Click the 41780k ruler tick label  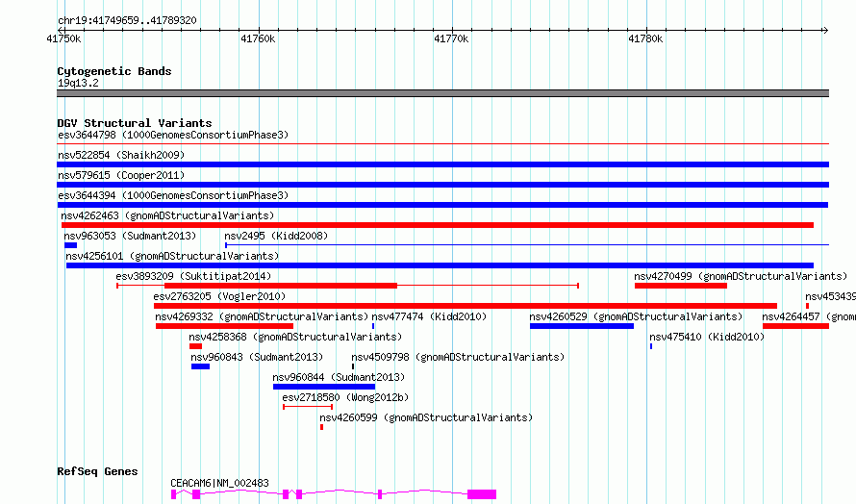point(645,38)
